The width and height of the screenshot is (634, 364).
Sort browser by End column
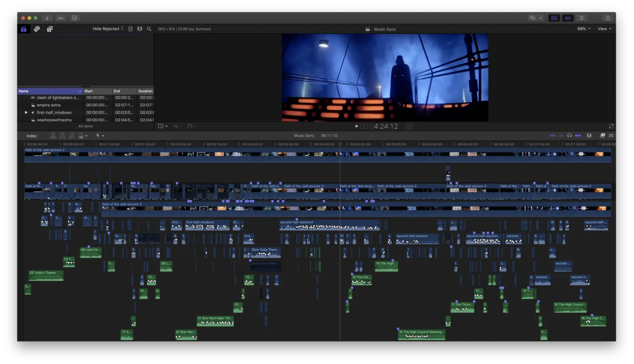point(124,91)
